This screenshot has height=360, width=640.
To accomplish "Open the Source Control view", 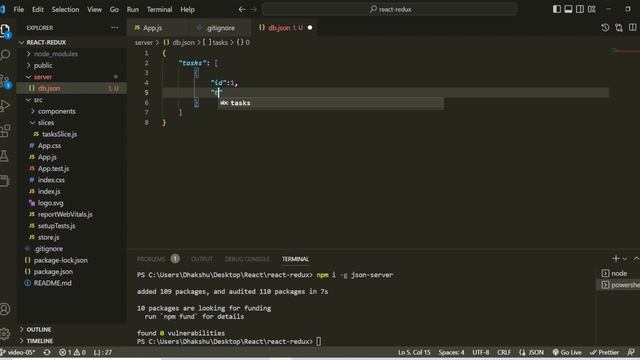I will click(5, 80).
